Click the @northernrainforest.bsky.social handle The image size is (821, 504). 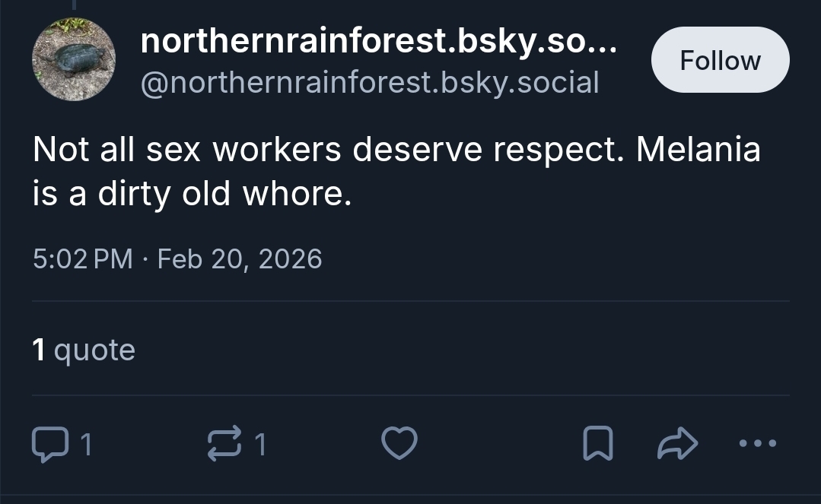[370, 81]
